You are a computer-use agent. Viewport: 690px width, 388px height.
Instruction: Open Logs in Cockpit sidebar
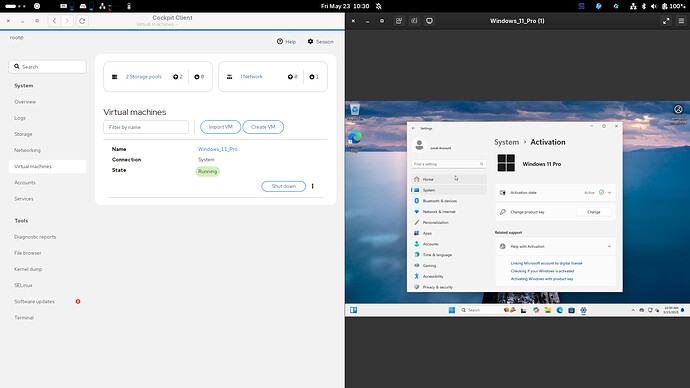click(20, 118)
